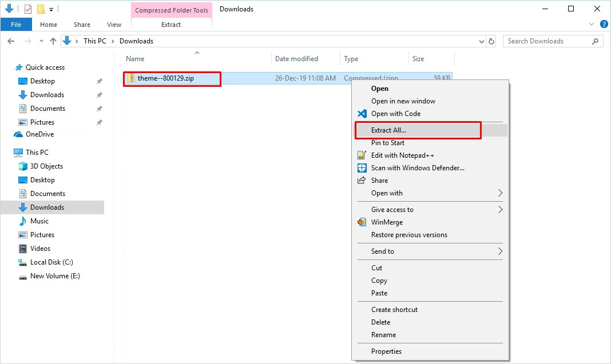Select Edit with Notepad++ in context menu

coord(402,155)
